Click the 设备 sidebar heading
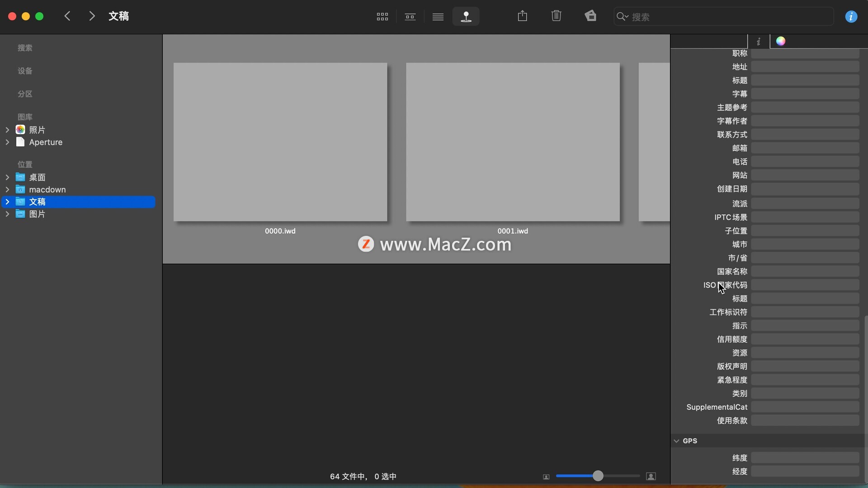The image size is (868, 488). click(25, 71)
